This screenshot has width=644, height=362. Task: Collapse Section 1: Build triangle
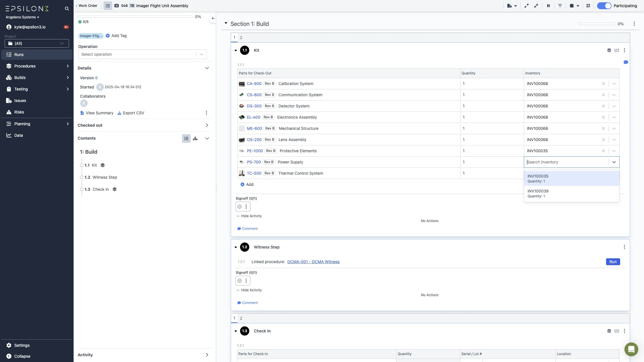point(226,23)
